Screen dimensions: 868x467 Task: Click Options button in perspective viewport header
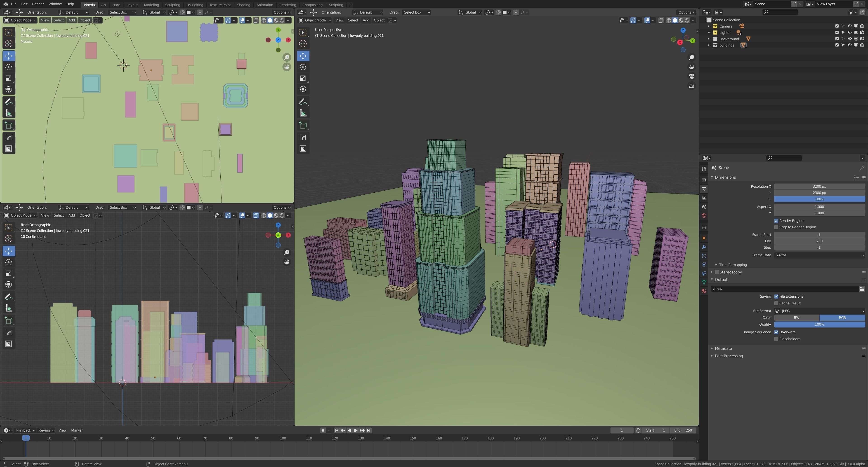686,12
